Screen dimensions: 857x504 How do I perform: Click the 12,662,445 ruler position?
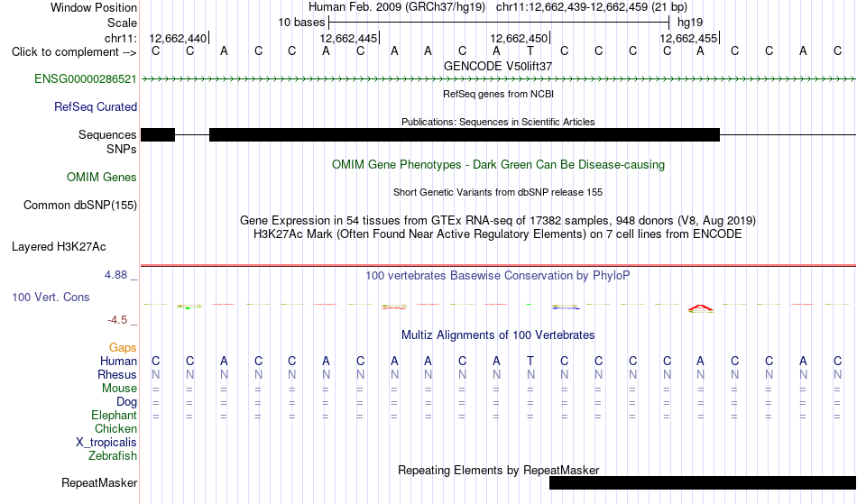pyautogui.click(x=349, y=38)
